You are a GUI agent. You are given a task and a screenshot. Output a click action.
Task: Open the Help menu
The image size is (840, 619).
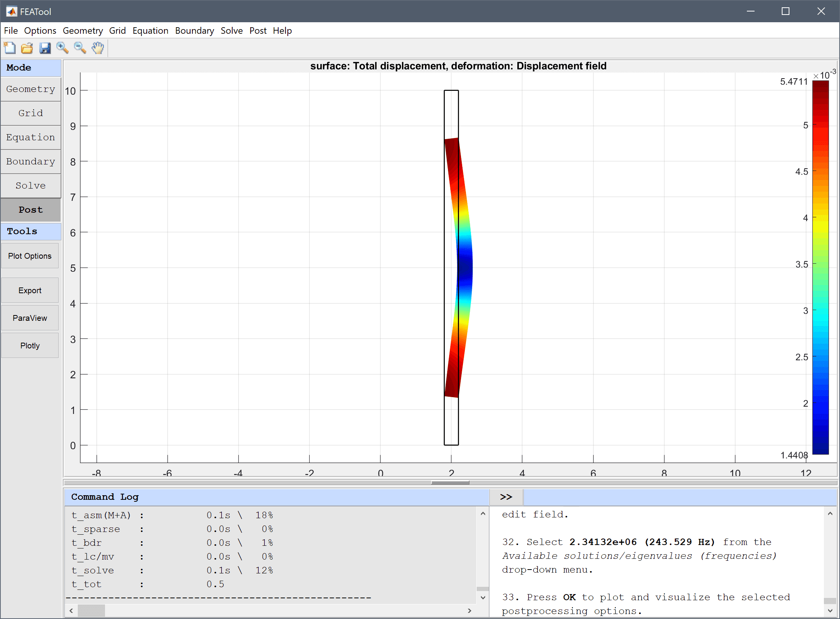(282, 31)
